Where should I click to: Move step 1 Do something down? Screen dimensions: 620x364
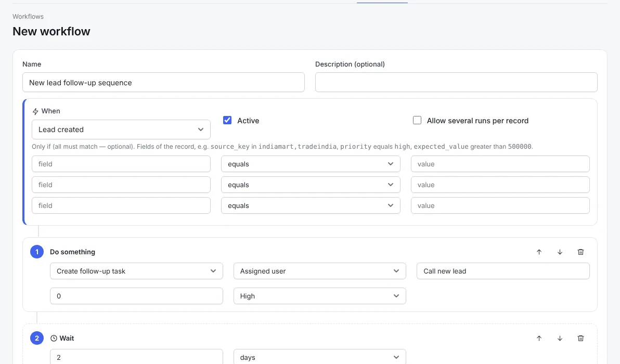(560, 252)
